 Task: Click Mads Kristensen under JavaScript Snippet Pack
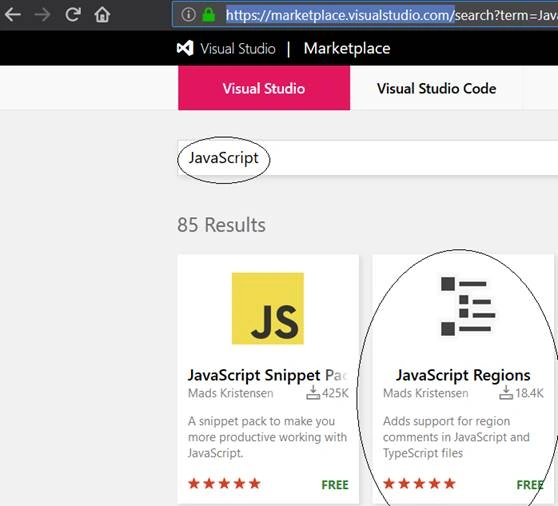click(231, 393)
